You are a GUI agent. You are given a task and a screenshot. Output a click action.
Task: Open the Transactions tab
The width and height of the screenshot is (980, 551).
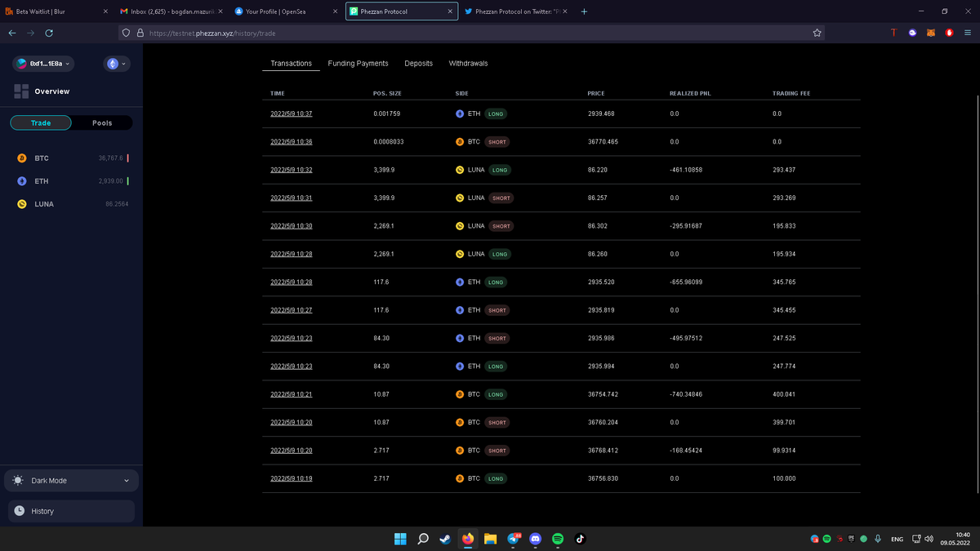pos(292,63)
